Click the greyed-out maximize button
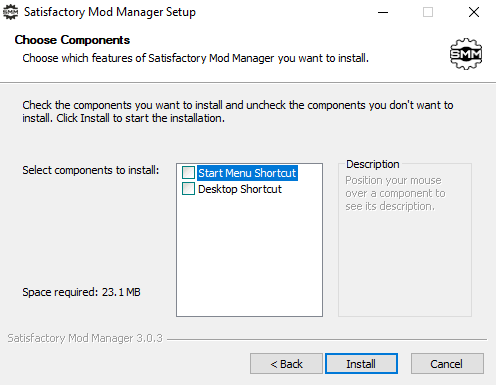This screenshot has width=496, height=385. [428, 12]
